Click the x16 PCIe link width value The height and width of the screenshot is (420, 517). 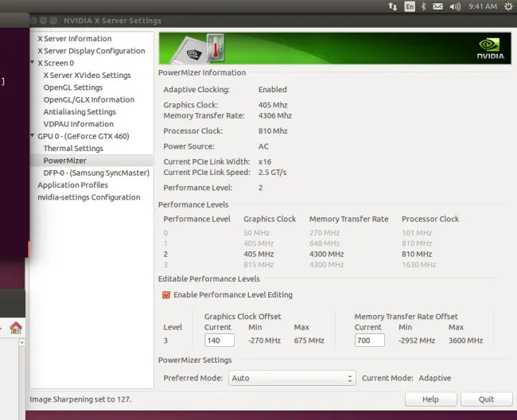(x=265, y=161)
